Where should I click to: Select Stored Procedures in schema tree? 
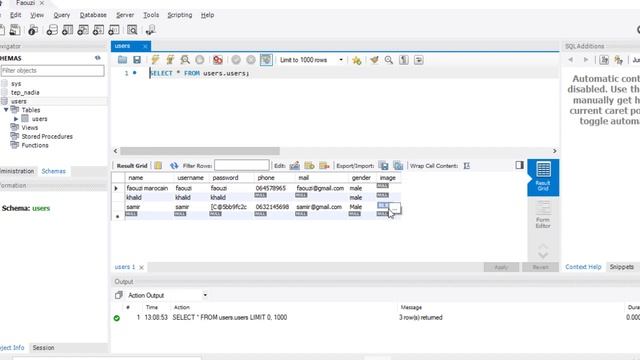(x=47, y=137)
